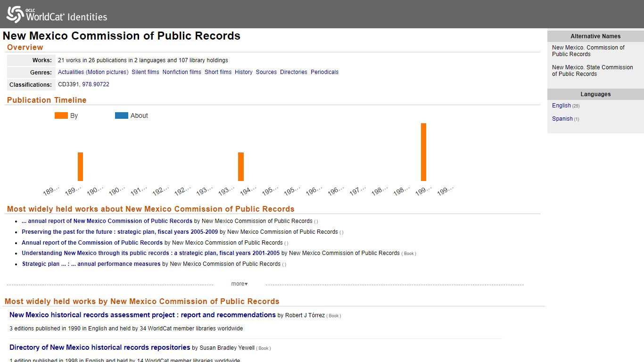Select the leftmost orange timeline bar

(80, 166)
